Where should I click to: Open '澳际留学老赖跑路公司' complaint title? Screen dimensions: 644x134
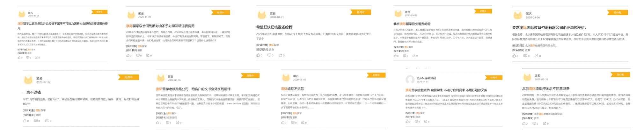coord(193,89)
